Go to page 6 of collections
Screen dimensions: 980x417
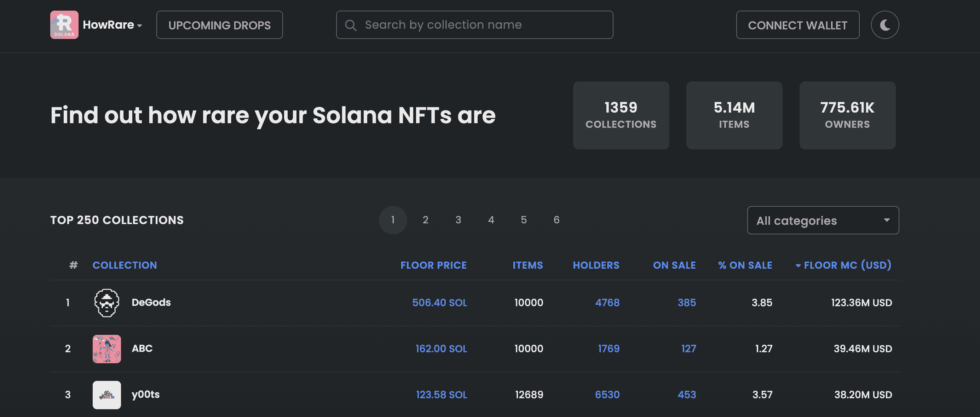point(557,220)
